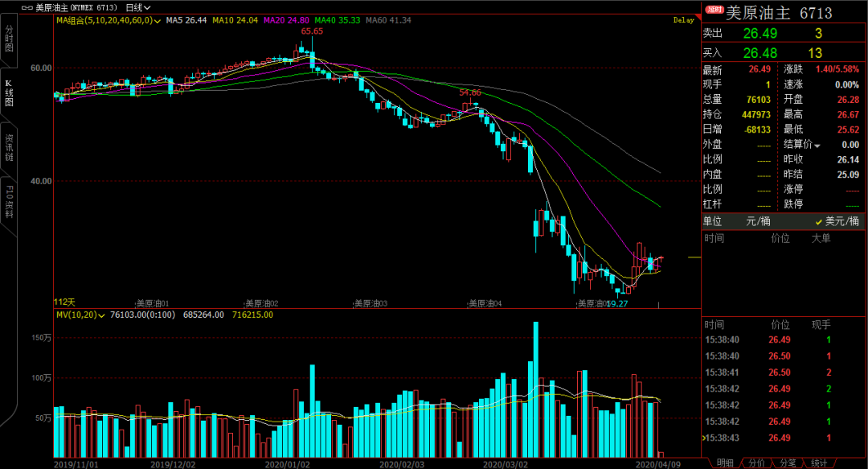
Task: Click the 54.66 peak price label
Action: click(x=470, y=93)
